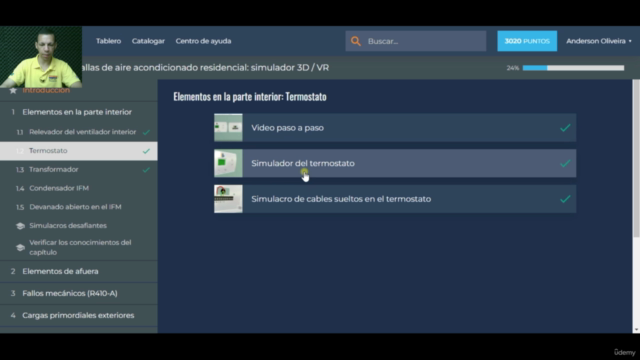The width and height of the screenshot is (640, 360).
Task: Click the 24% progress percentage label
Action: tap(513, 68)
